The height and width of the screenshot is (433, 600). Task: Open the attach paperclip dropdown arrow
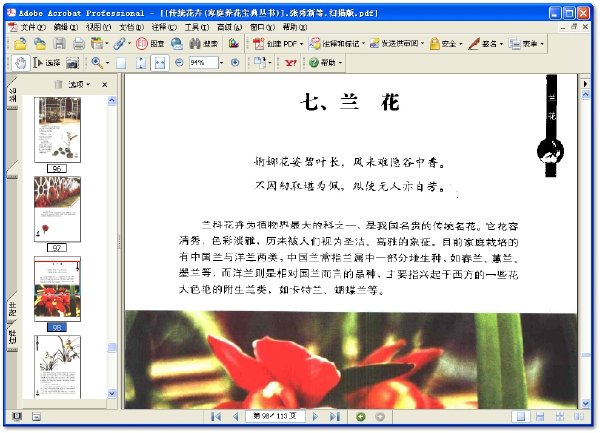pyautogui.click(x=129, y=44)
